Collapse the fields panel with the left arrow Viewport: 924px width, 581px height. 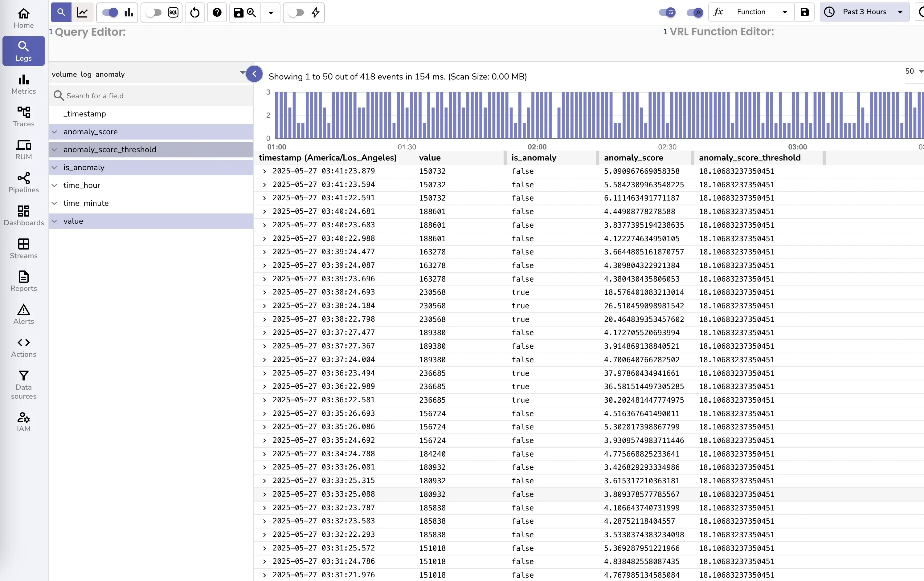point(254,74)
